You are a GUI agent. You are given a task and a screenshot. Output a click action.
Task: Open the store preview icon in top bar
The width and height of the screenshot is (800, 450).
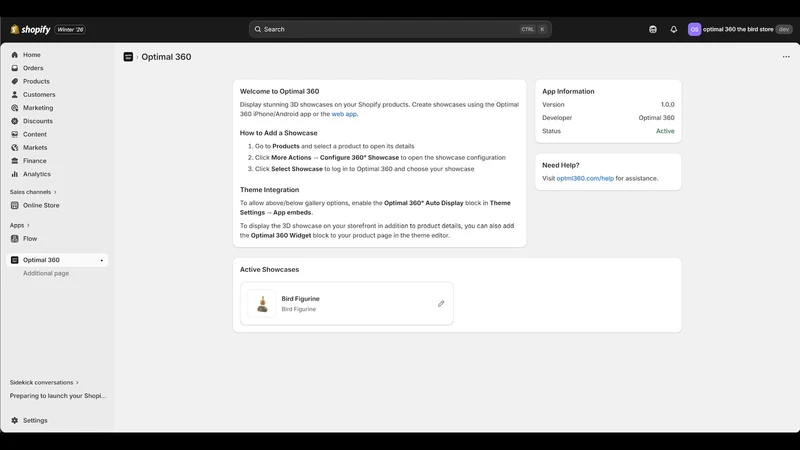653,30
